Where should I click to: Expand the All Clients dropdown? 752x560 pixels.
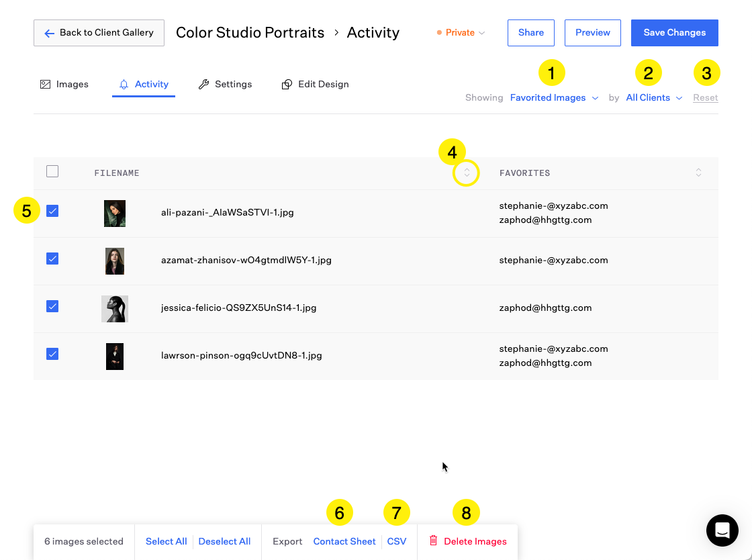[x=653, y=98]
